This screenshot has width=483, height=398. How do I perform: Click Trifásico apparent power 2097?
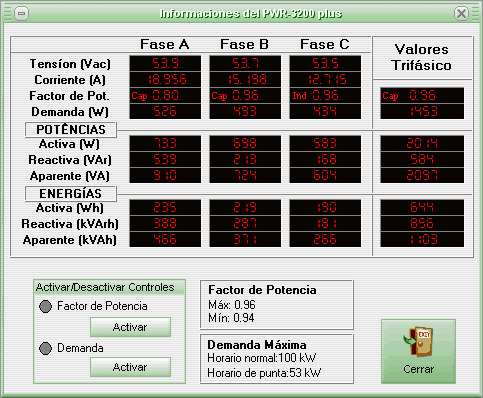pyautogui.click(x=422, y=175)
